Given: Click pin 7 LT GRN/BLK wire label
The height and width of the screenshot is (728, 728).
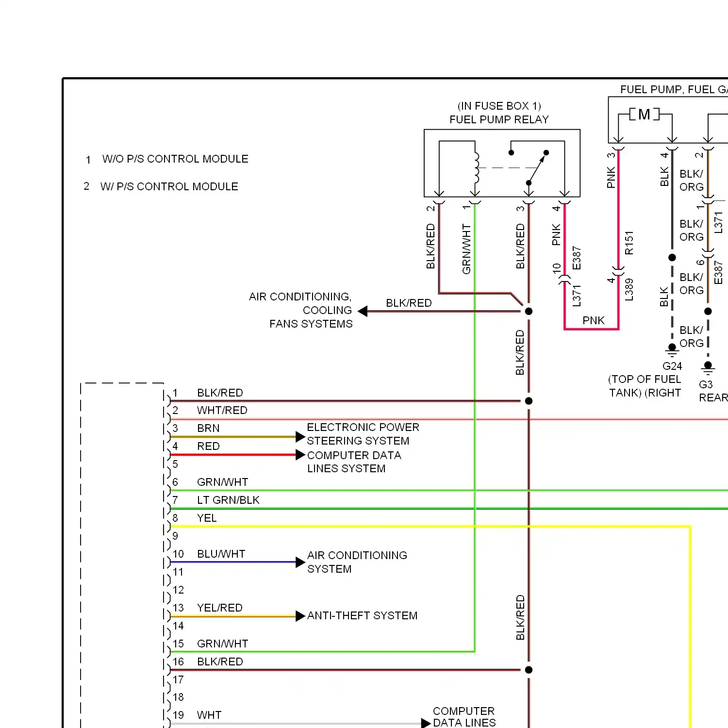Looking at the screenshot, I should [228, 500].
